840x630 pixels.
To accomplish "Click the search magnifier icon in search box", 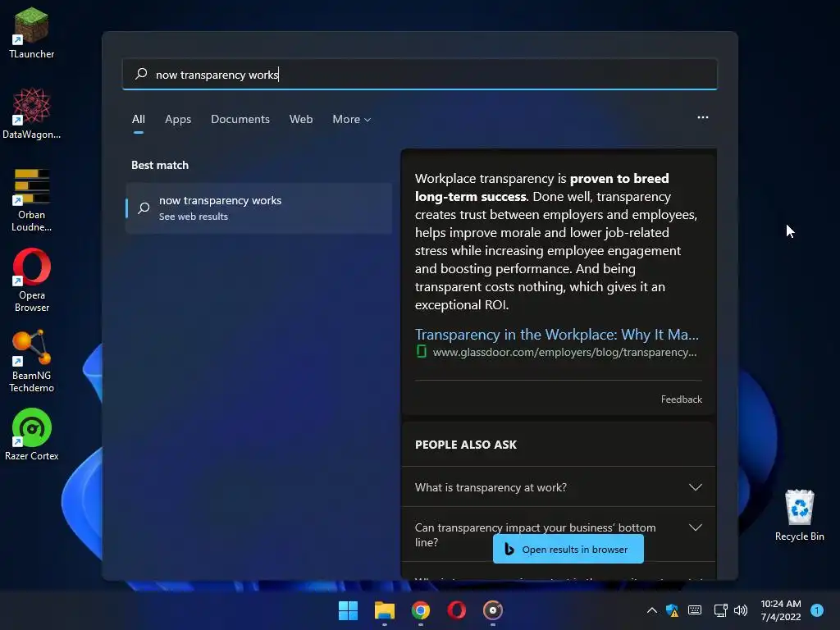I will pos(141,74).
